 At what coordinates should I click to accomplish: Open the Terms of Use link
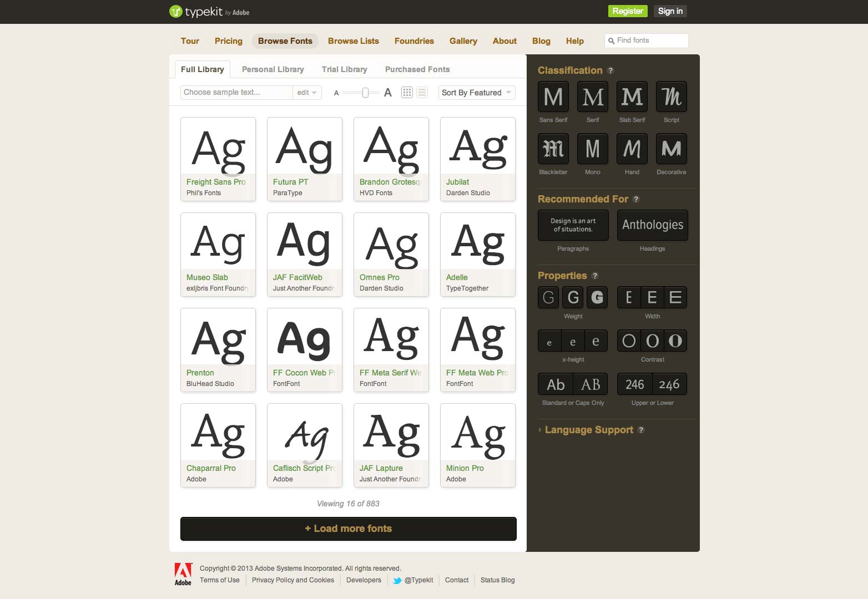220,580
